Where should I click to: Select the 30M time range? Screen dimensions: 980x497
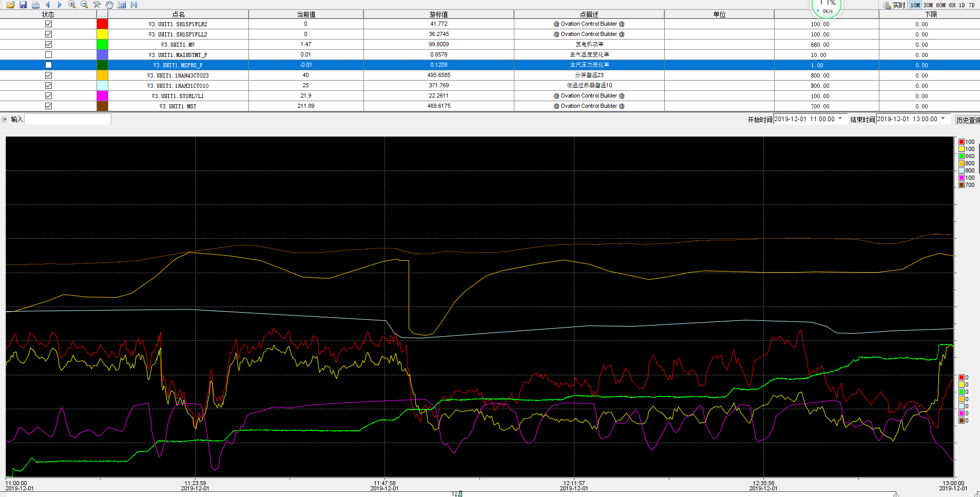[x=928, y=5]
